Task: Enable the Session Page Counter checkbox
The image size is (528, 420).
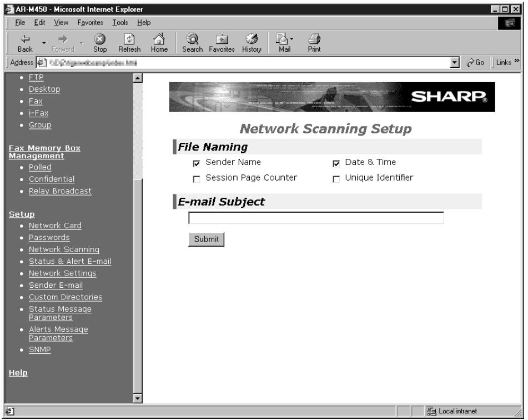Action: pyautogui.click(x=197, y=179)
